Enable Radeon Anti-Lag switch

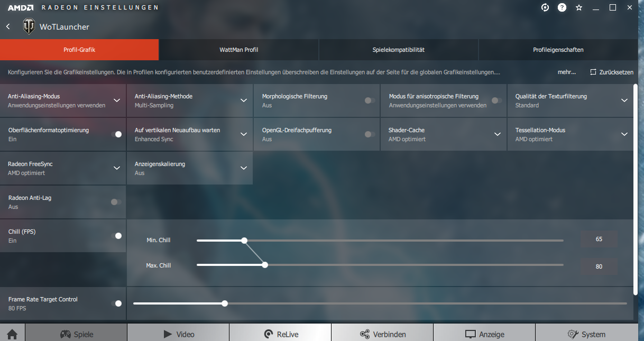(116, 202)
